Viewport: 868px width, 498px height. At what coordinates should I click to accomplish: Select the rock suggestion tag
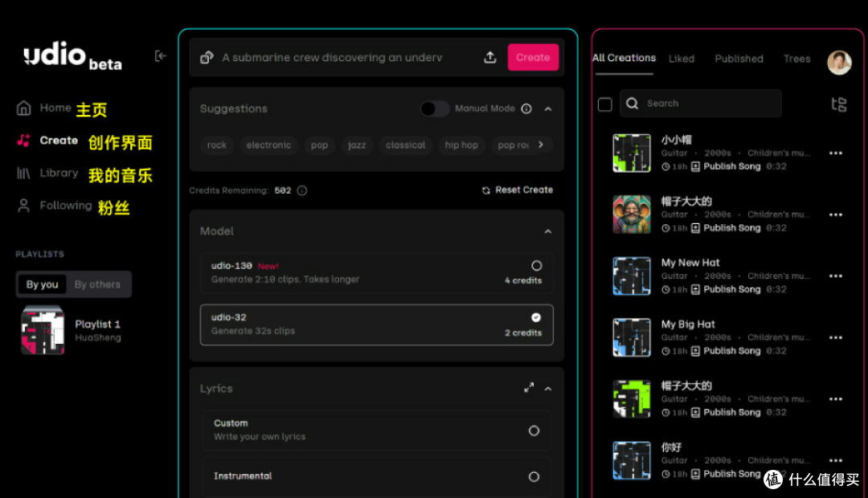tap(217, 145)
